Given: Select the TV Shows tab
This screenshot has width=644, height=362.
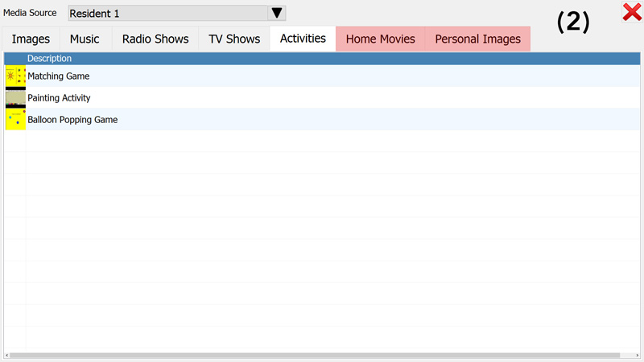Looking at the screenshot, I should coord(234,39).
